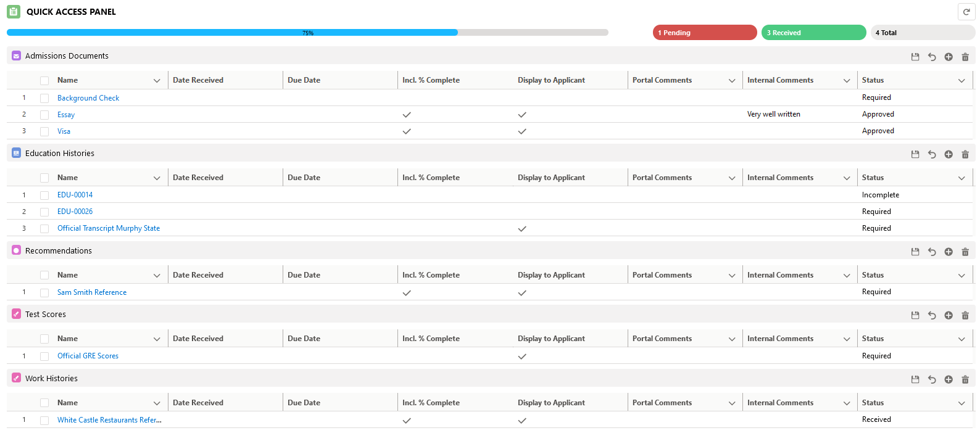Tick the checkbox for EDU-00026 row

pyautogui.click(x=44, y=212)
